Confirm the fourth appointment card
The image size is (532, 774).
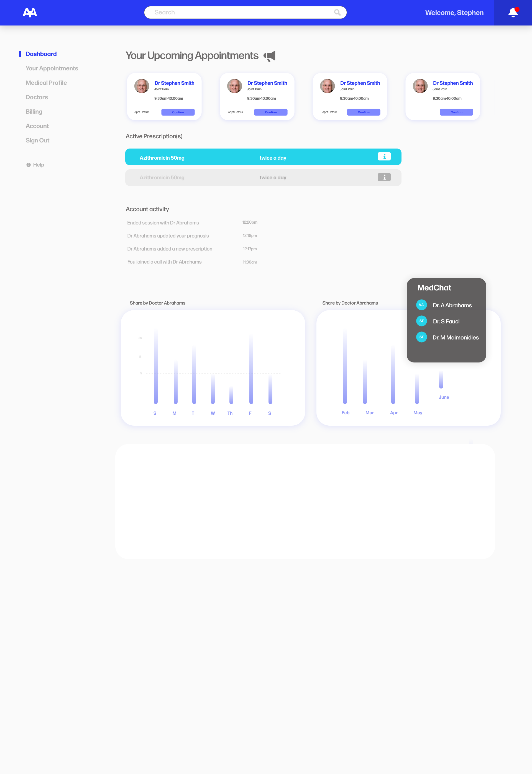click(456, 112)
